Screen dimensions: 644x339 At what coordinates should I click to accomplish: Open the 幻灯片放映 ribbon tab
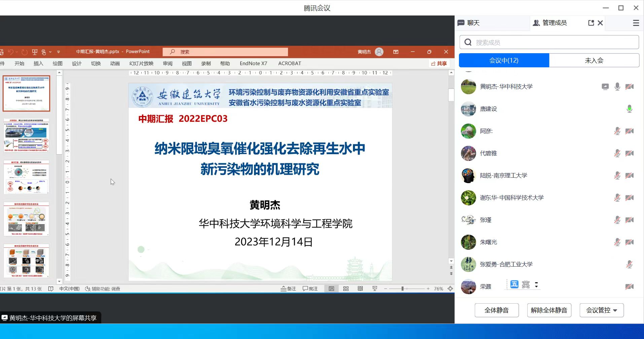pos(141,64)
